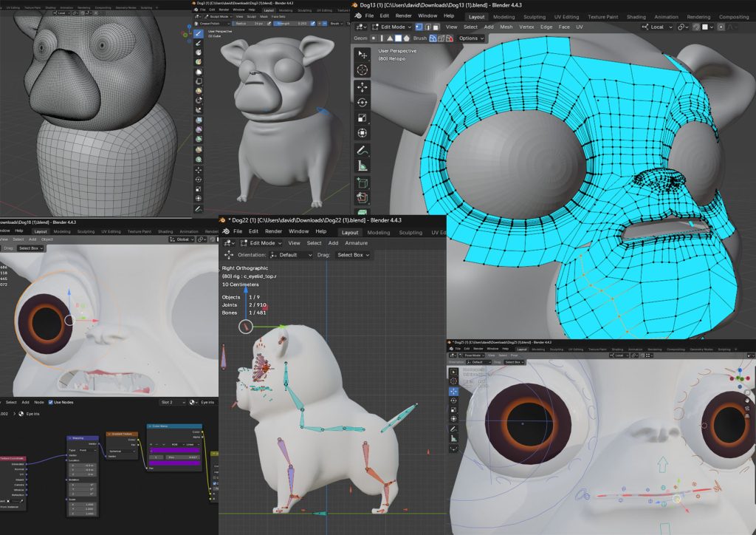756x535 pixels.
Task: Select square quad geometry icon in Dog13 Geom bar
Action: coord(398,38)
